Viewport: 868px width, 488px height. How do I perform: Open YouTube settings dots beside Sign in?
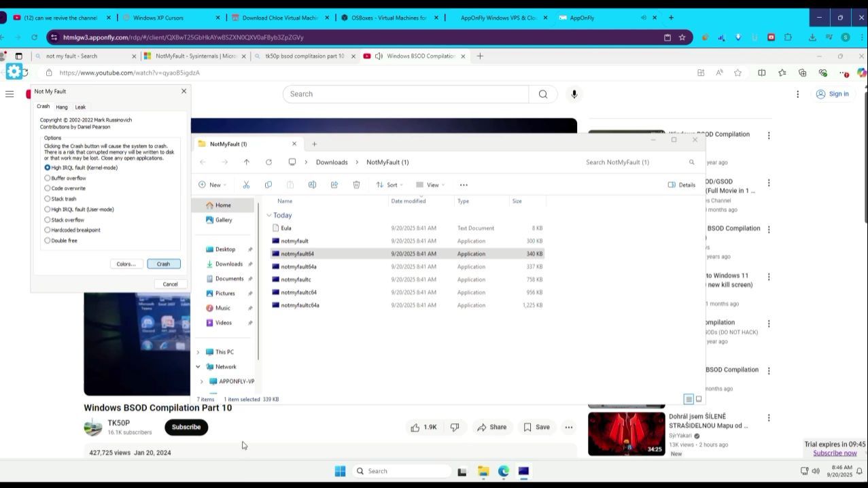[797, 94]
